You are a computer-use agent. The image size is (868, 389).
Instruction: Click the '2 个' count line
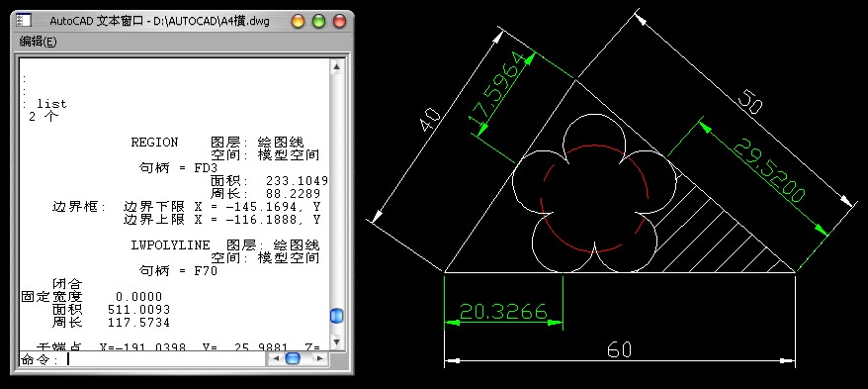pos(43,117)
